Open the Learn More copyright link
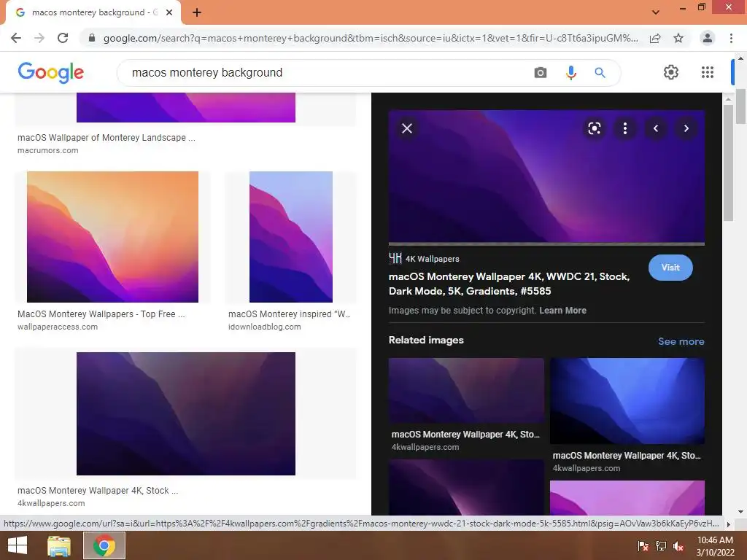 [562, 311]
